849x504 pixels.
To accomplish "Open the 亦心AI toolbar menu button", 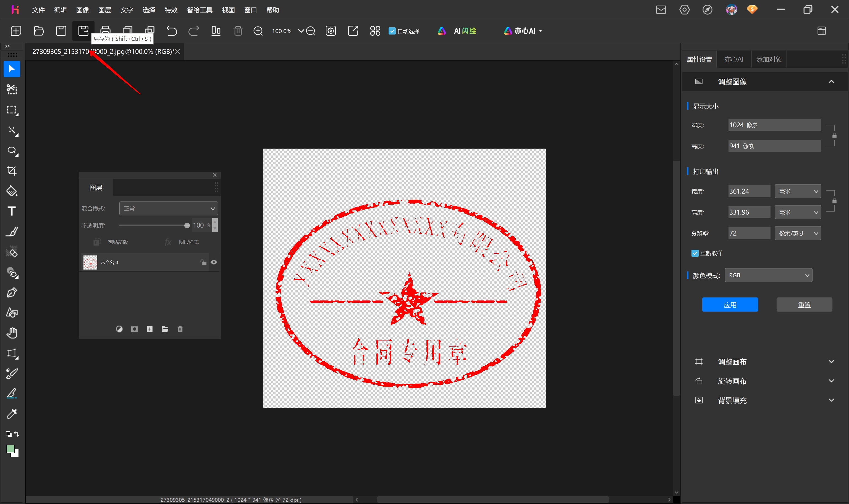I will tap(523, 31).
